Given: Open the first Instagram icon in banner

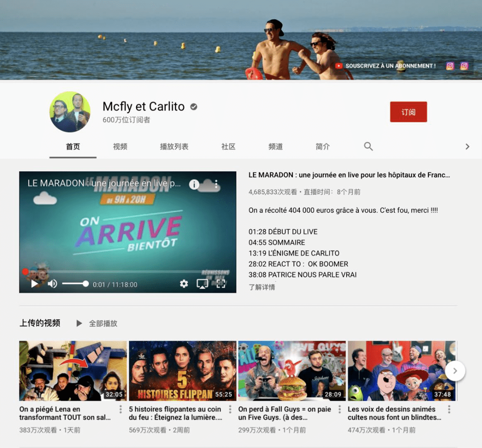Looking at the screenshot, I should [450, 66].
